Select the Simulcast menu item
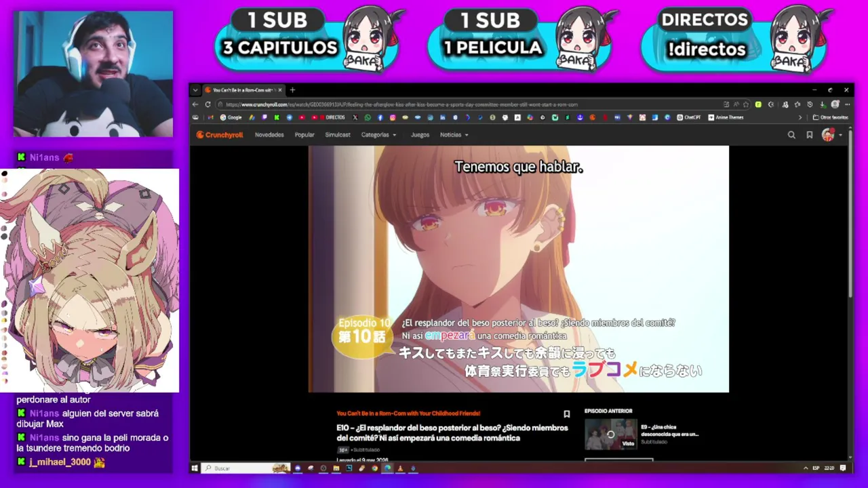This screenshot has height=488, width=868. tap(338, 135)
